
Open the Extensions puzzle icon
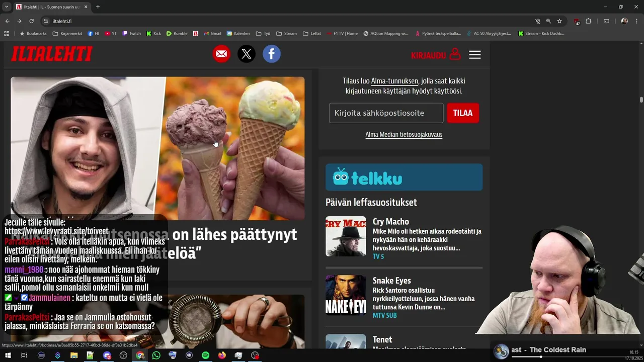tap(589, 21)
